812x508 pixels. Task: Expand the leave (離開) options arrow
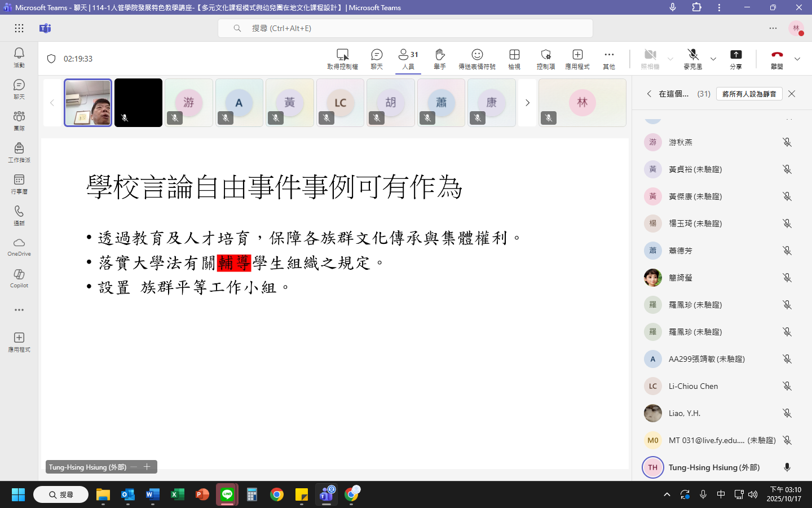pos(797,59)
